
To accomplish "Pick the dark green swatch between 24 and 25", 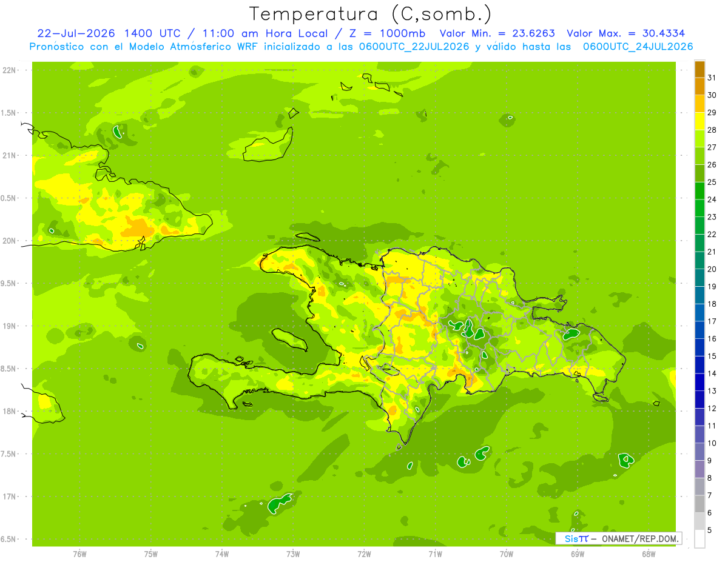I will [x=699, y=191].
